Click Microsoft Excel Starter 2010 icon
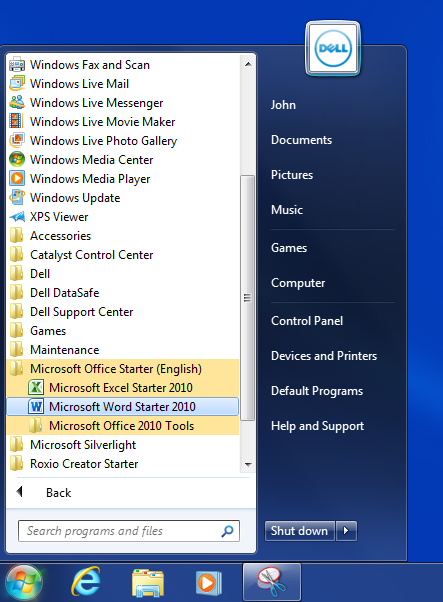 [36, 387]
